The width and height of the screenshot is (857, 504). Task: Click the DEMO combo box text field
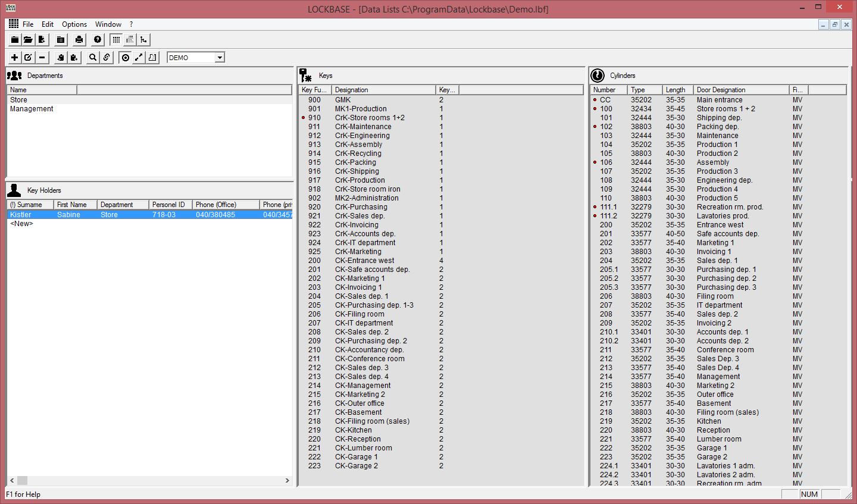pyautogui.click(x=191, y=58)
